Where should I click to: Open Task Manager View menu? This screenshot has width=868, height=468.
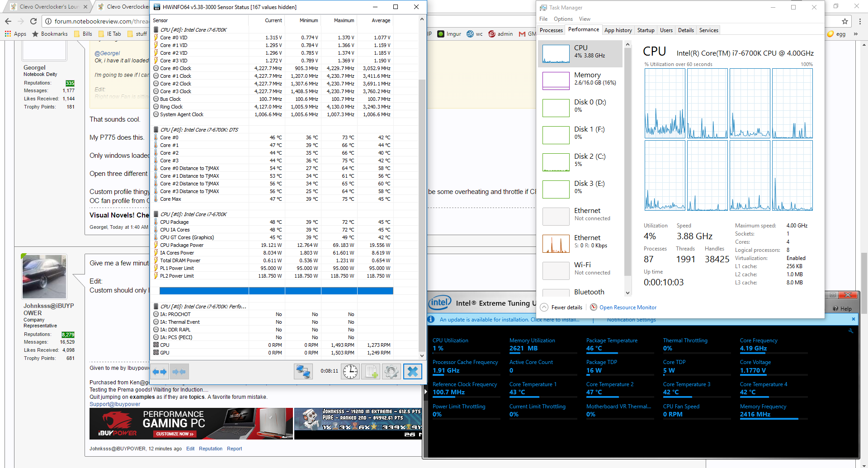[585, 19]
